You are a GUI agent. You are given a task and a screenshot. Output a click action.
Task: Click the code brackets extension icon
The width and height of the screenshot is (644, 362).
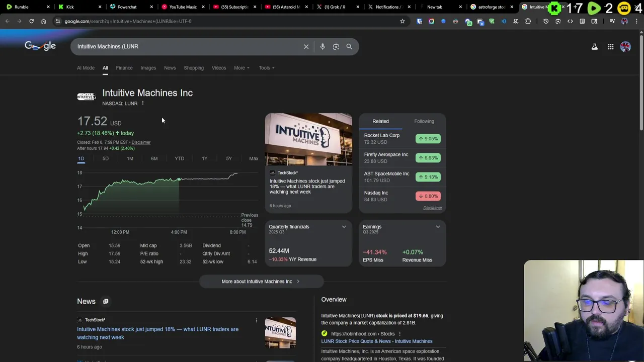pos(570,21)
